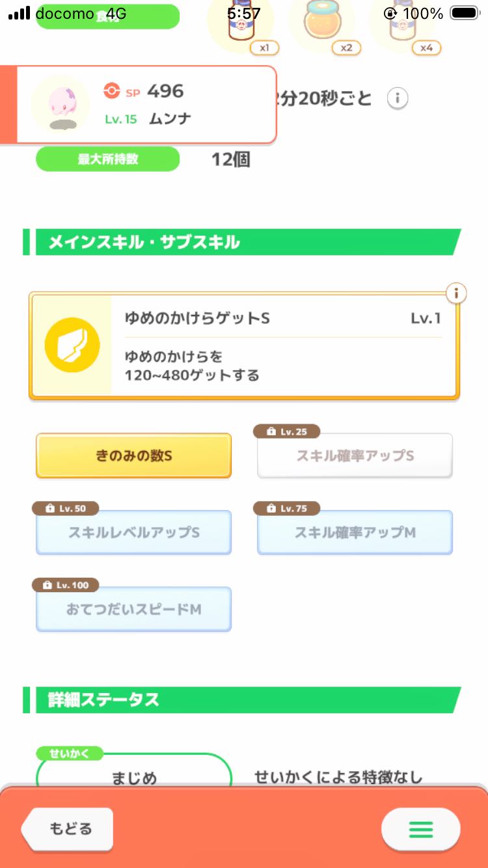This screenshot has width=488, height=868.
Task: Tap the info icon beside 2分20秒ごと
Action: point(398,98)
